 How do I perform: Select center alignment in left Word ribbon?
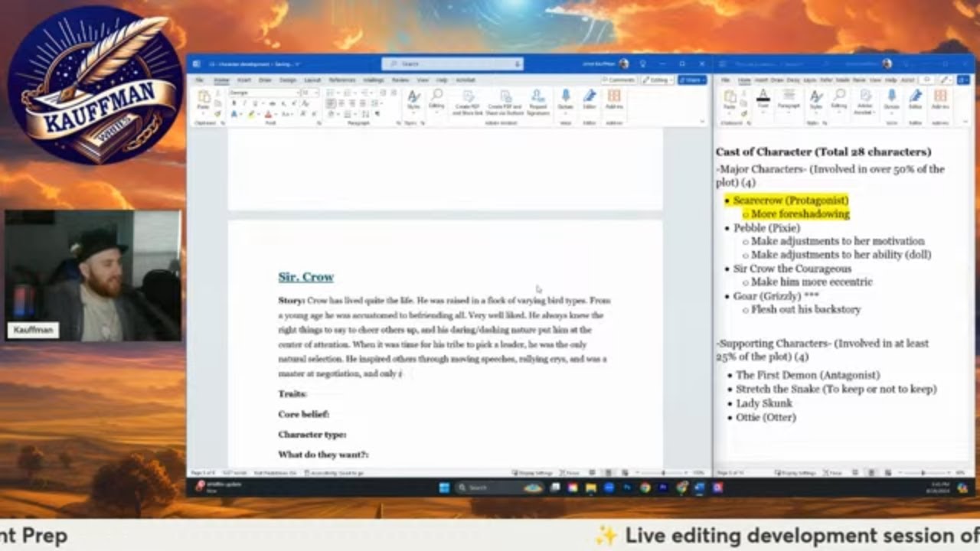(x=341, y=103)
